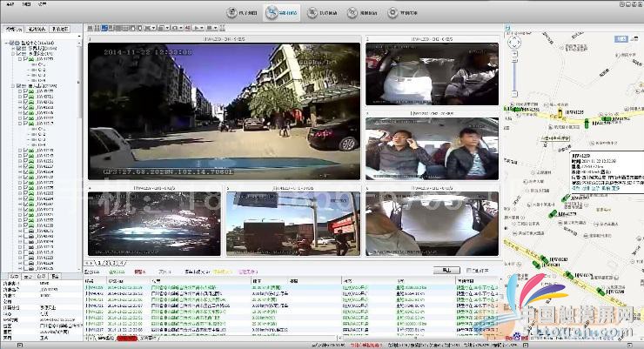Viewport: 644px width, 349px height.
Task: Open the third round module button in top navigation
Action: pyautogui.click(x=323, y=13)
